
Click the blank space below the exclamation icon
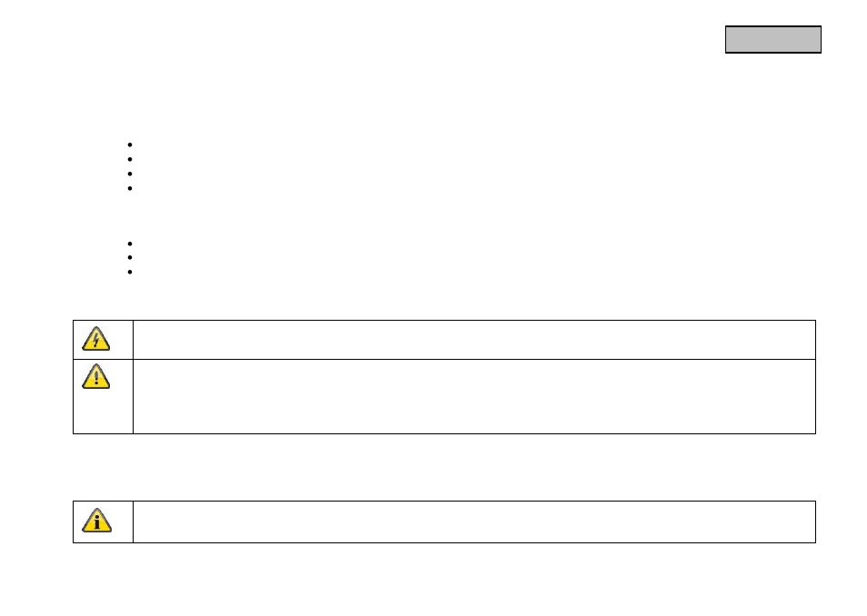[x=103, y=412]
